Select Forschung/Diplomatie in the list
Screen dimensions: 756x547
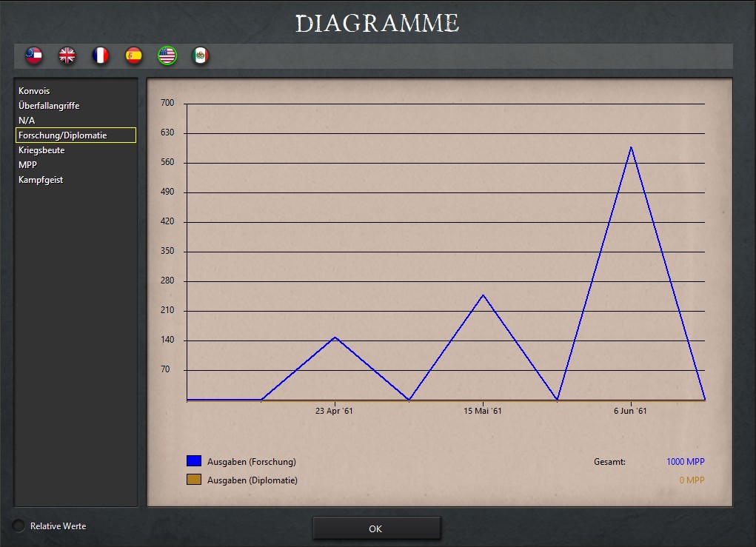[x=76, y=135]
